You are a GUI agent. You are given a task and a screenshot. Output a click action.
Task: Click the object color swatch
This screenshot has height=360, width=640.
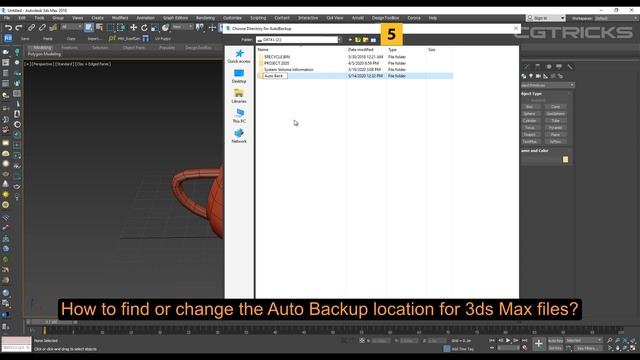[x=565, y=160]
